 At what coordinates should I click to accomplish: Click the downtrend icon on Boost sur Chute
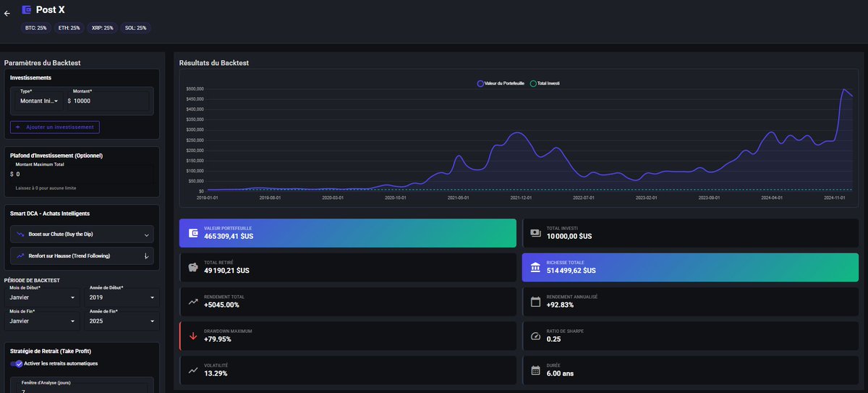[19, 234]
